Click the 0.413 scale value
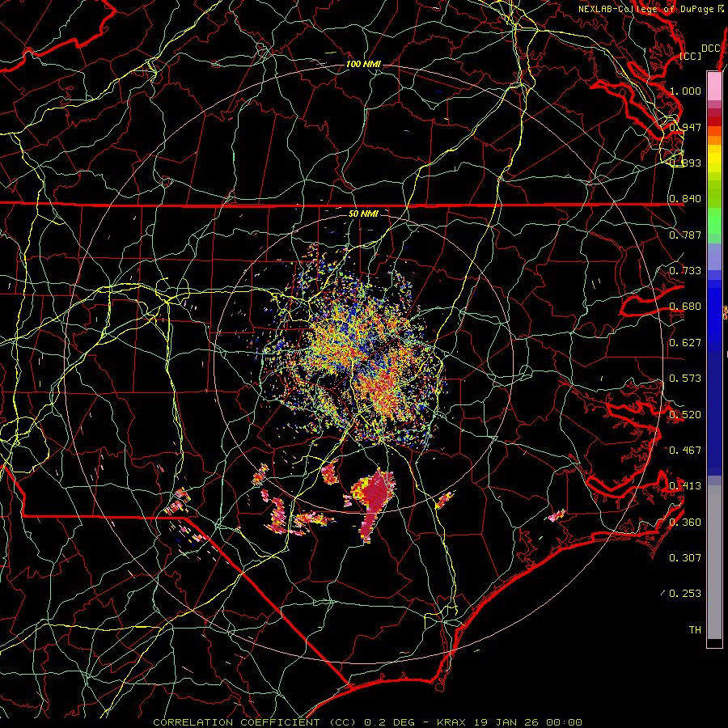 click(x=685, y=486)
